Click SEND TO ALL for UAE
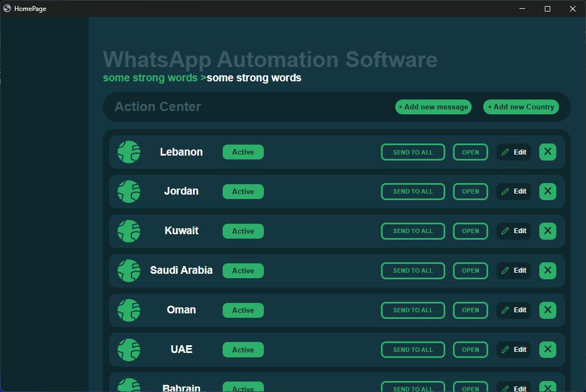This screenshot has width=586, height=392. click(x=413, y=350)
